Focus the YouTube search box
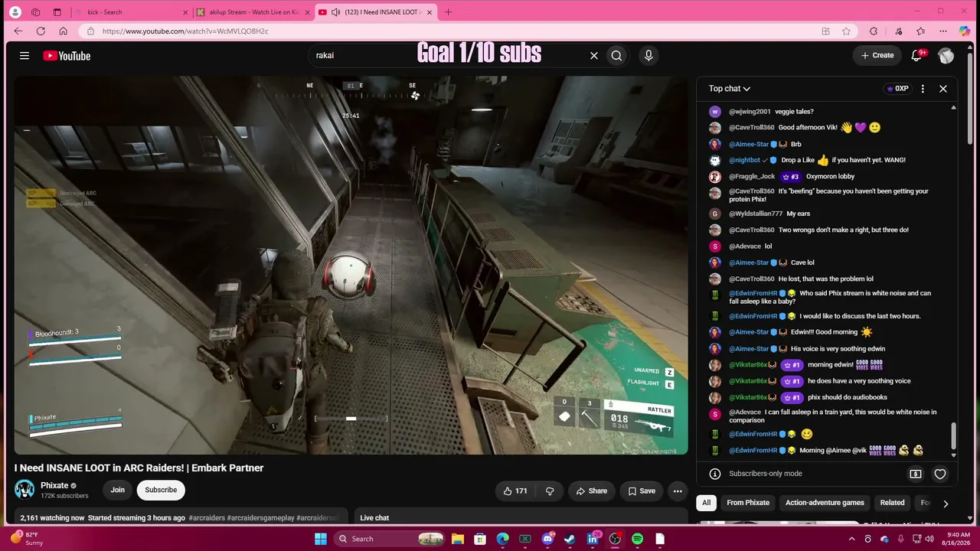Image resolution: width=980 pixels, height=551 pixels. (448, 55)
